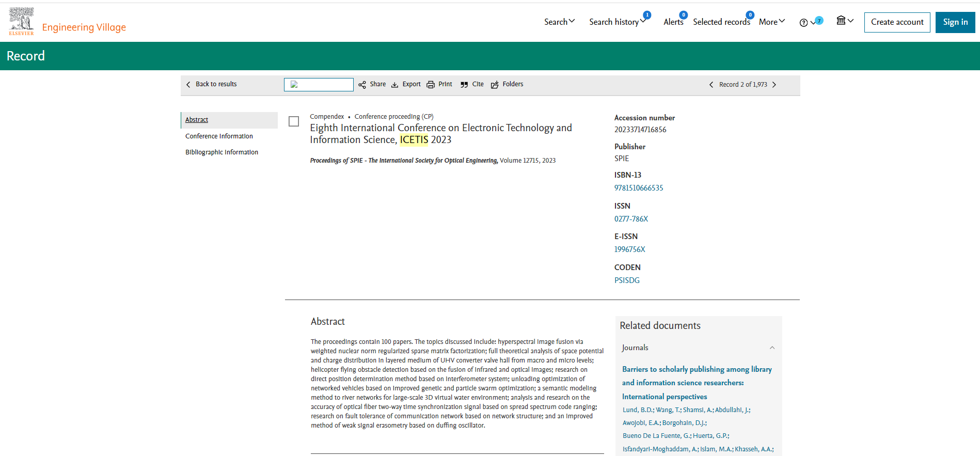
Task: Click the Print printer icon
Action: click(x=431, y=85)
